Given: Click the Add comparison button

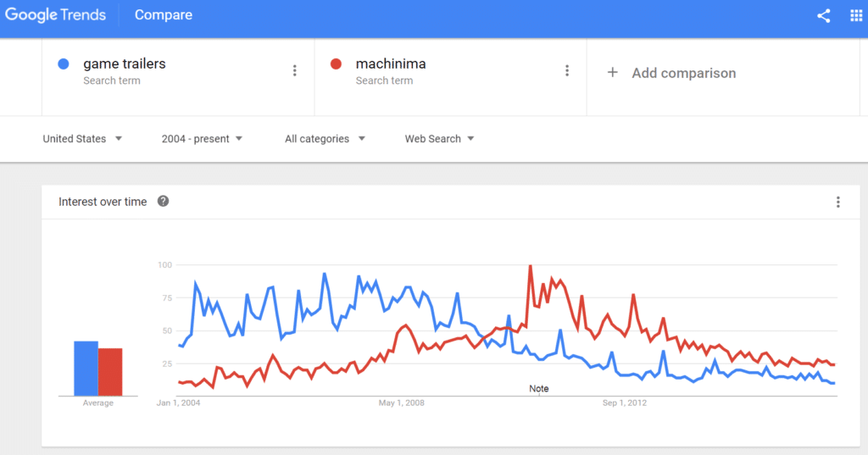Looking at the screenshot, I should (x=671, y=73).
